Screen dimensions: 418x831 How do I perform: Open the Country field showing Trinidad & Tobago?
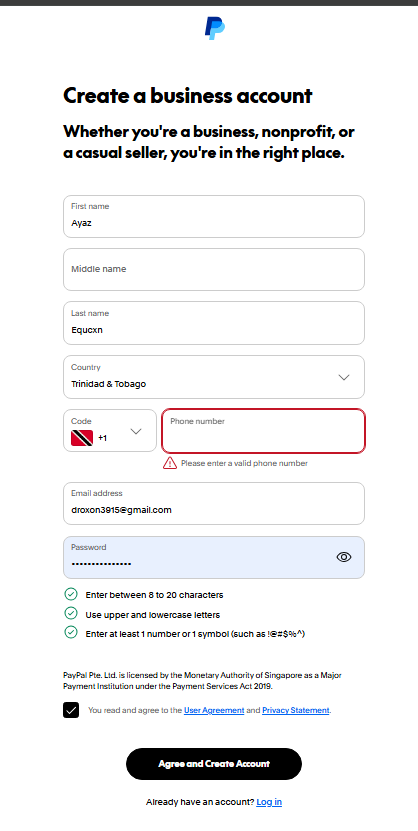pyautogui.click(x=214, y=377)
